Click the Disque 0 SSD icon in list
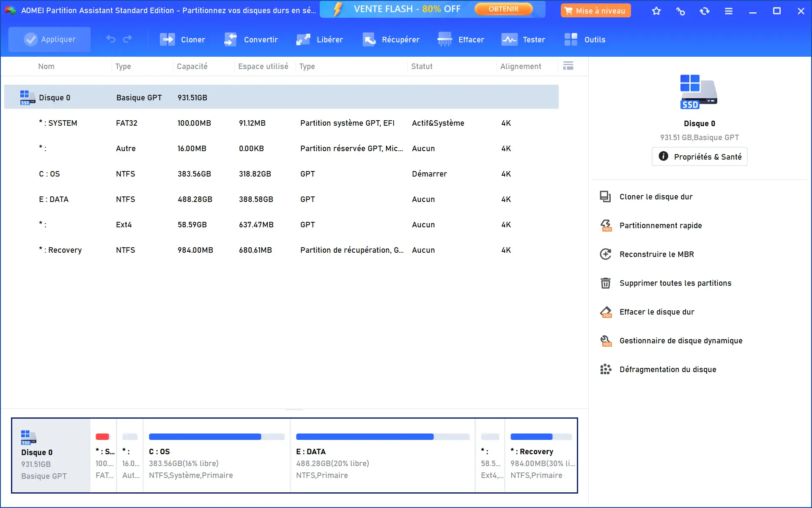Viewport: 812px width, 508px height. pyautogui.click(x=27, y=97)
